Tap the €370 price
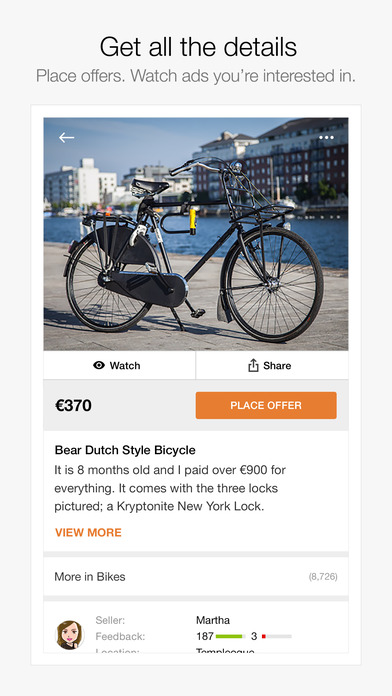 click(x=73, y=405)
